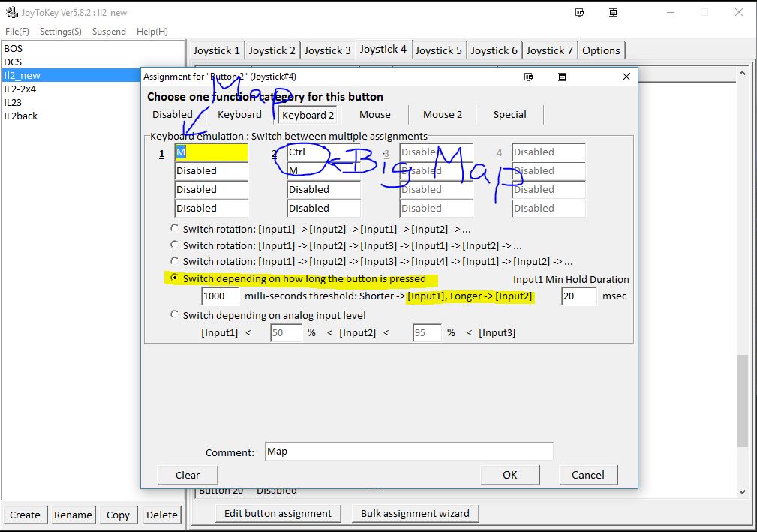Close the Assignment for Button 2 dialog
Screen dimensions: 757x532
pyautogui.click(x=626, y=77)
